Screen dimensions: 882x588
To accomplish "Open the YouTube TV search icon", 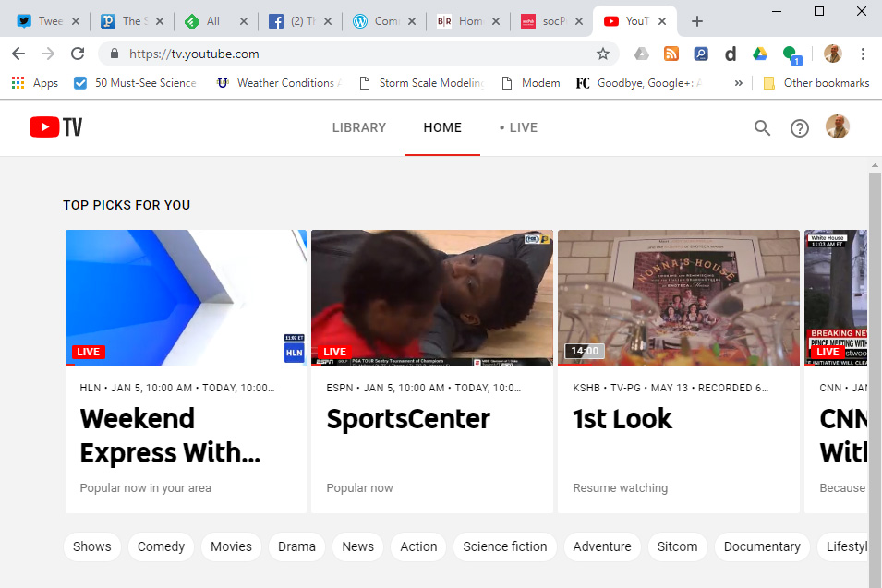I will point(762,128).
